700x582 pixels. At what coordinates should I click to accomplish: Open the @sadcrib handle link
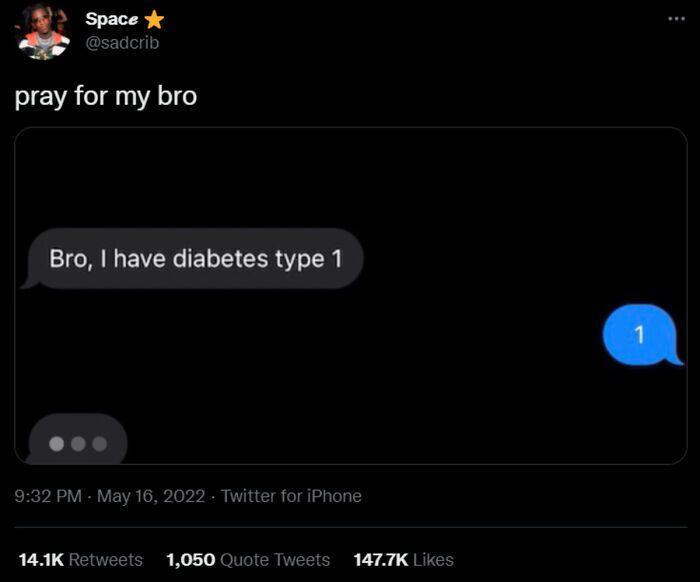click(x=122, y=43)
